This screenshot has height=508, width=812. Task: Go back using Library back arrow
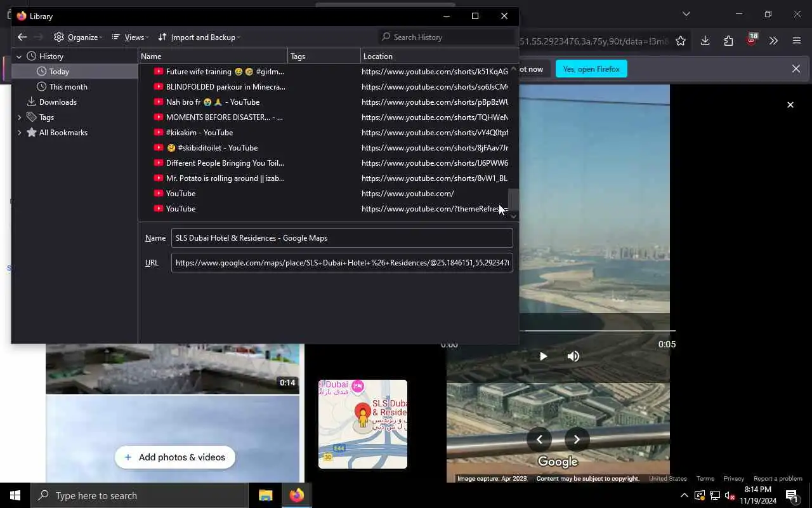pos(22,37)
